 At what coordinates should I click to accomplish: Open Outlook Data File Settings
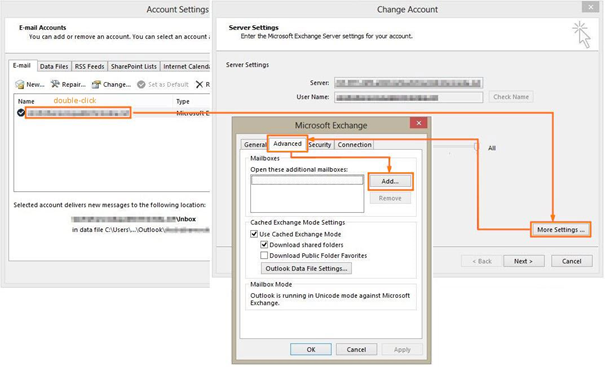point(306,268)
